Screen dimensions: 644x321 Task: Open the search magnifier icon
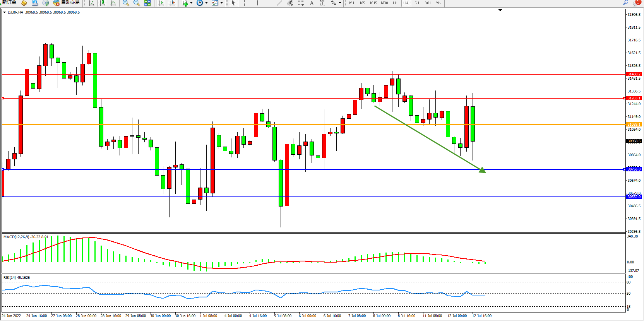point(625,3)
